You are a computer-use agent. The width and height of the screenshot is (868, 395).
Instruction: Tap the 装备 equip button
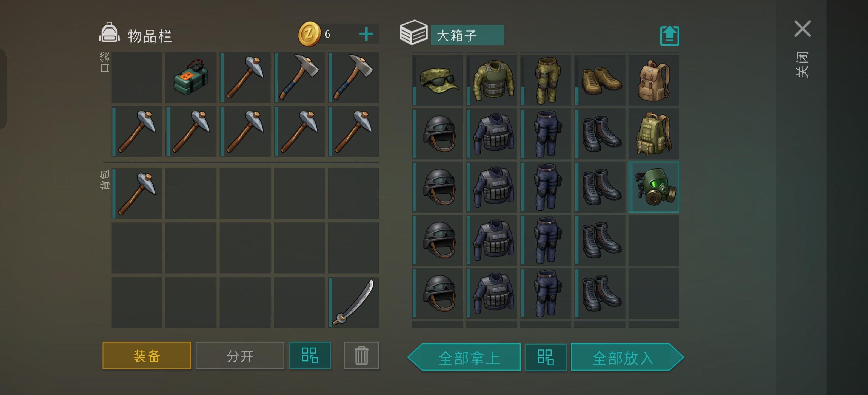(147, 355)
